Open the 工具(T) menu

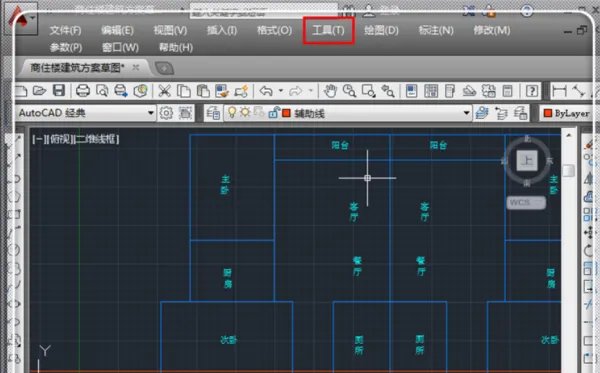point(329,30)
